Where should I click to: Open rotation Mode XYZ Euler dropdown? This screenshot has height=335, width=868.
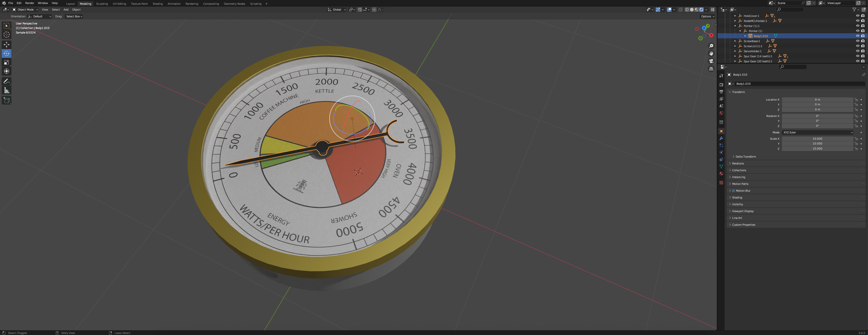pyautogui.click(x=818, y=132)
